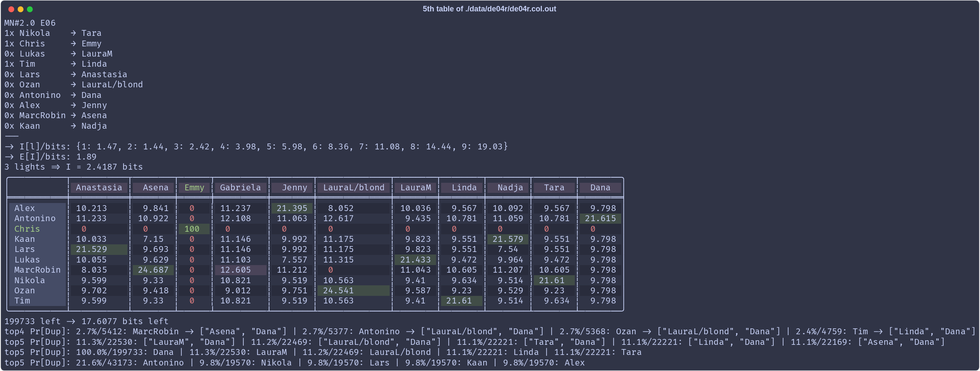This screenshot has height=371, width=980.
Task: Click the Tara column header
Action: (554, 187)
